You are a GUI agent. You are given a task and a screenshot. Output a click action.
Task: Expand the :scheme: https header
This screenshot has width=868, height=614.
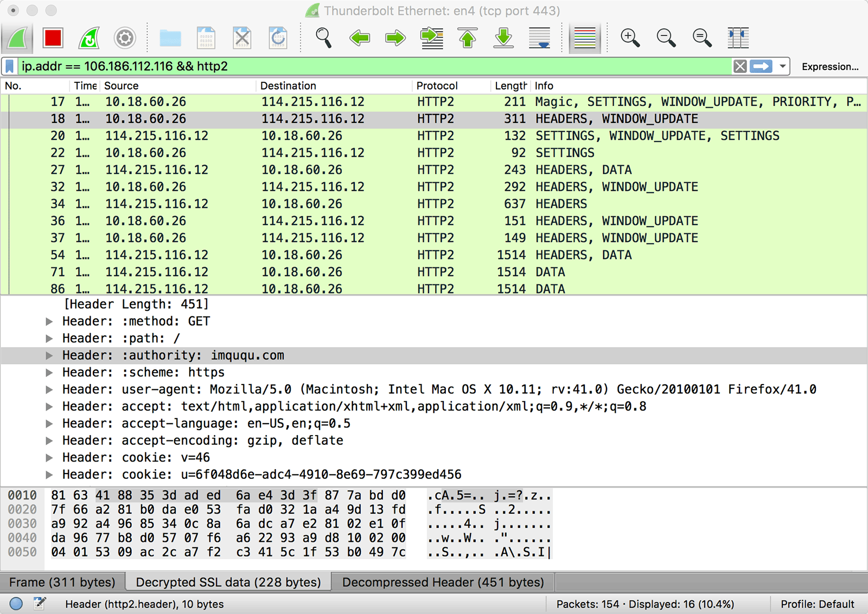point(49,373)
